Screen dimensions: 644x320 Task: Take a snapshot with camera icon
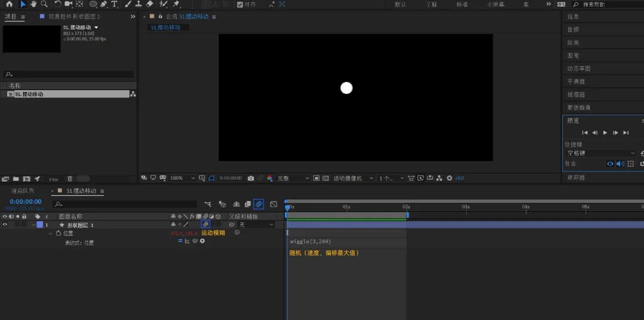click(251, 178)
